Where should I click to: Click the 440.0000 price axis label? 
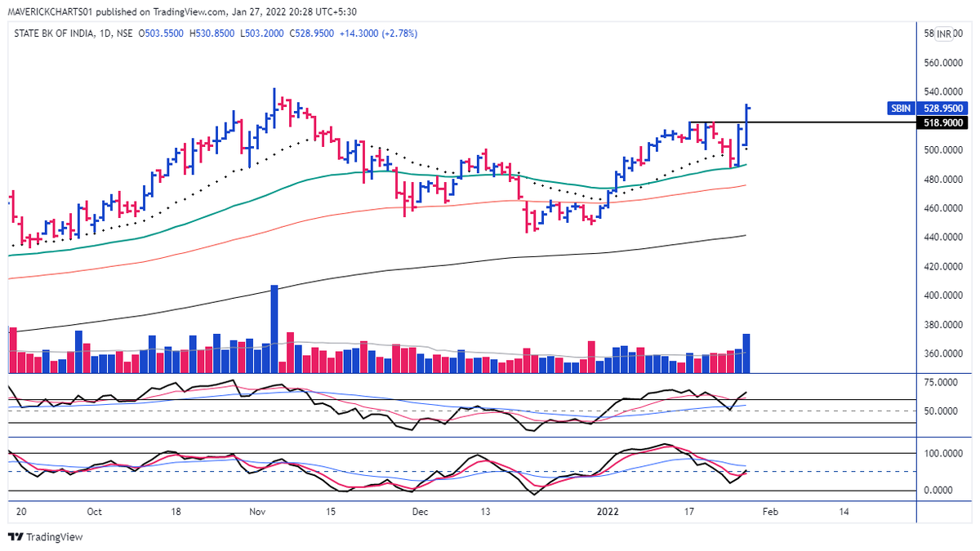(943, 238)
